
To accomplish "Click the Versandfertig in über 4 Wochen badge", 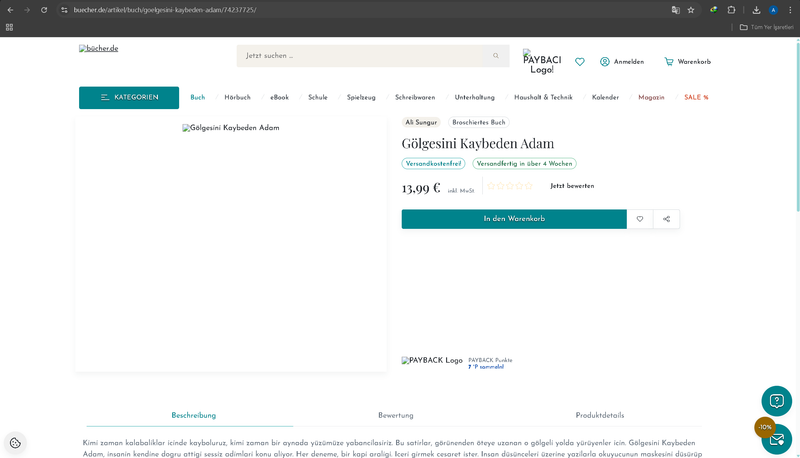I will pos(524,164).
